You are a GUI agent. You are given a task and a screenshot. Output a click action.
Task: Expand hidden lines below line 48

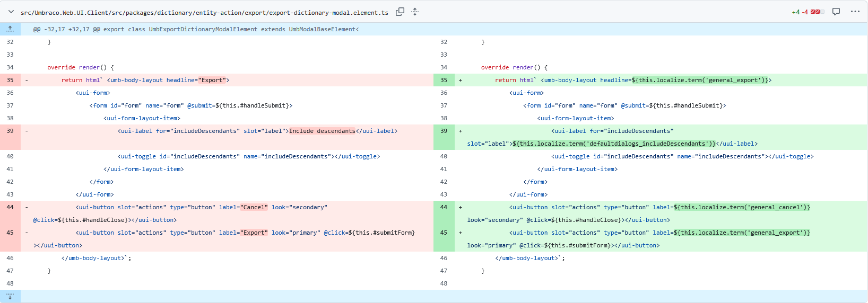(10, 296)
